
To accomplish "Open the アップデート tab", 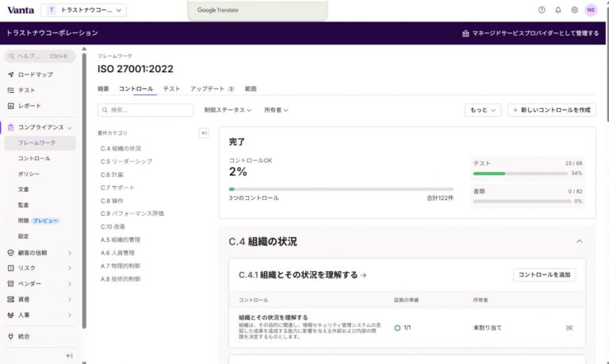I will pos(212,89).
